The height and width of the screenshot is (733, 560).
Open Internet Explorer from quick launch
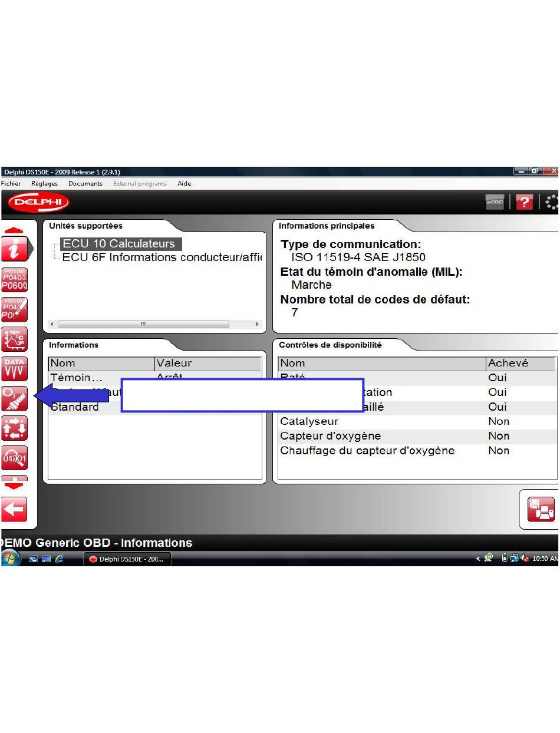tap(60, 559)
